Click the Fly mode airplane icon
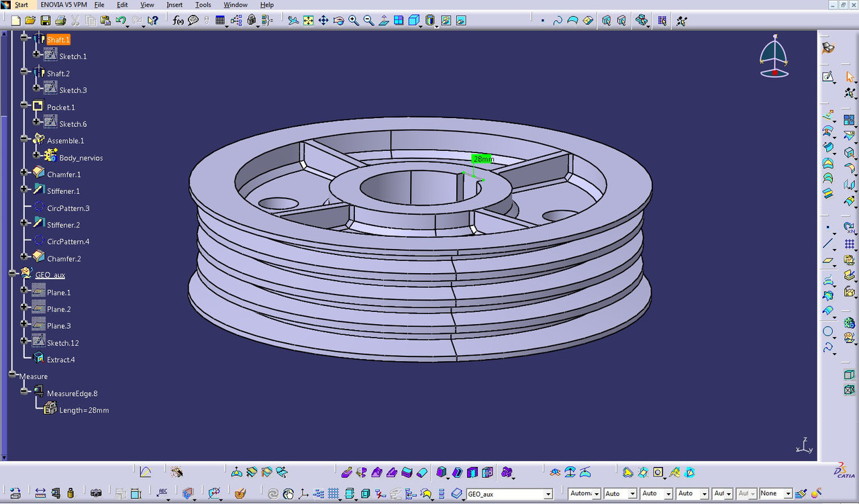859x504 pixels. 293,21
